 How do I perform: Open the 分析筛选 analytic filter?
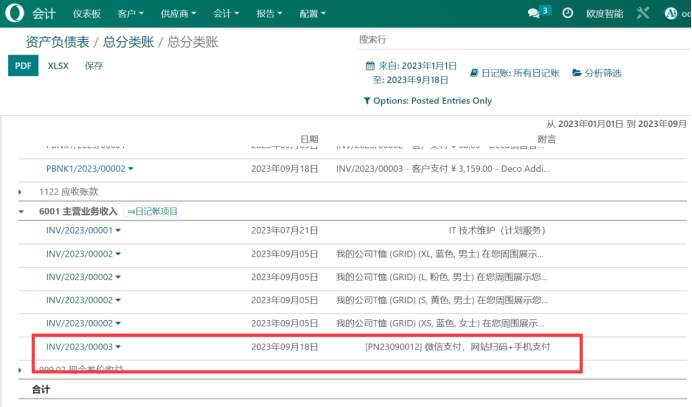coord(596,73)
